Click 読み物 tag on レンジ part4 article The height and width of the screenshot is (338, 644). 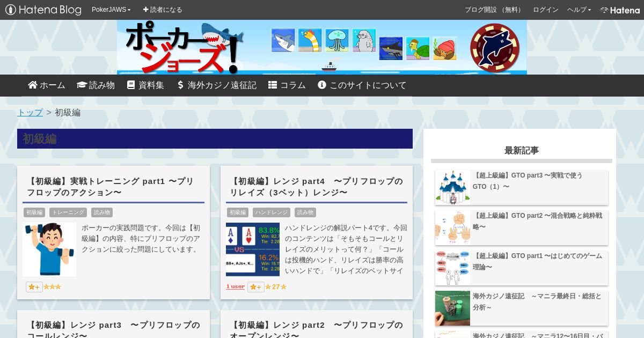tap(305, 212)
